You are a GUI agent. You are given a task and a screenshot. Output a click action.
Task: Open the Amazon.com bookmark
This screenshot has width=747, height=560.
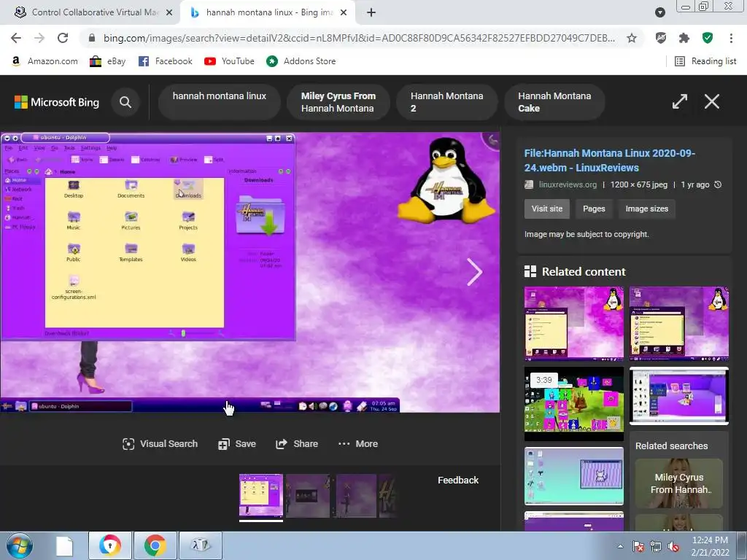pyautogui.click(x=44, y=61)
